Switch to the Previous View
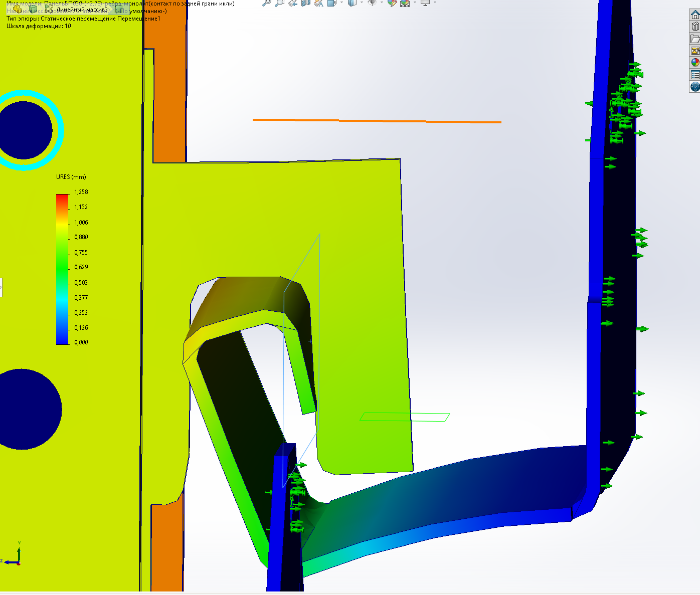The height and width of the screenshot is (595, 700). 293,3
